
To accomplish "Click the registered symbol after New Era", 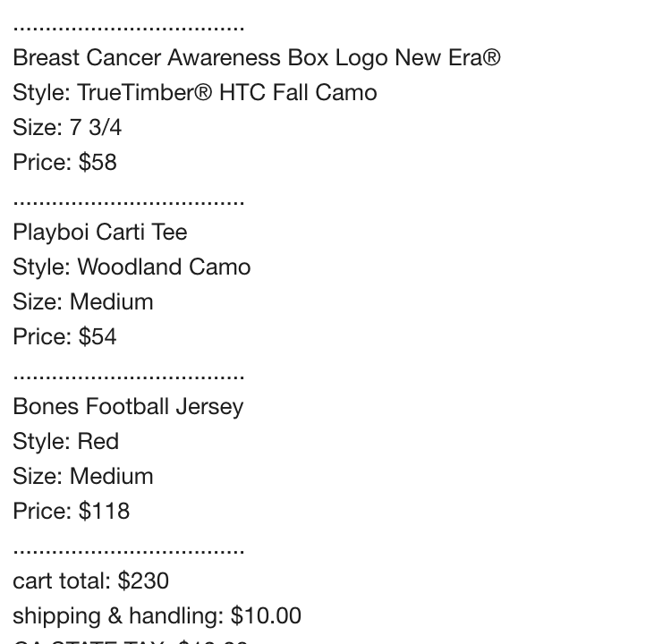I will coord(492,57).
